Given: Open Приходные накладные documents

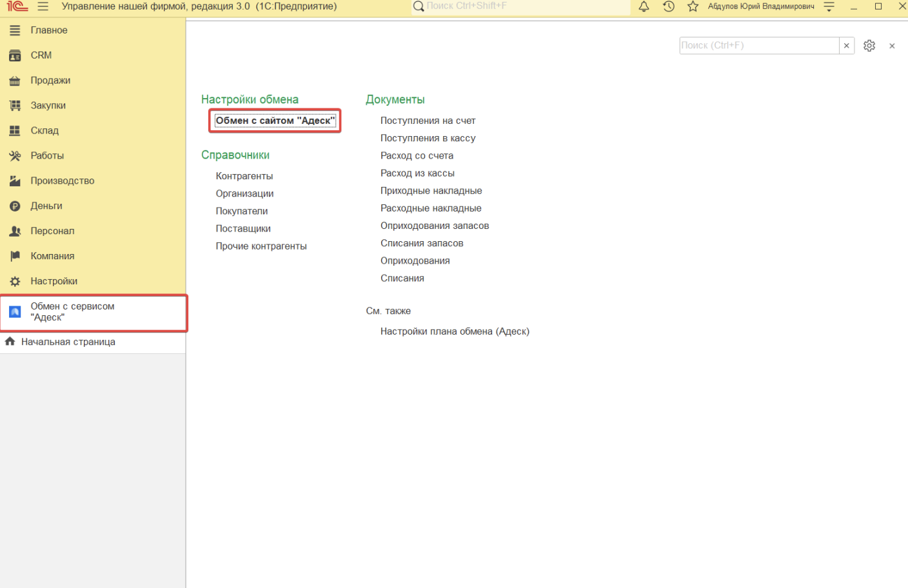Looking at the screenshot, I should point(431,191).
